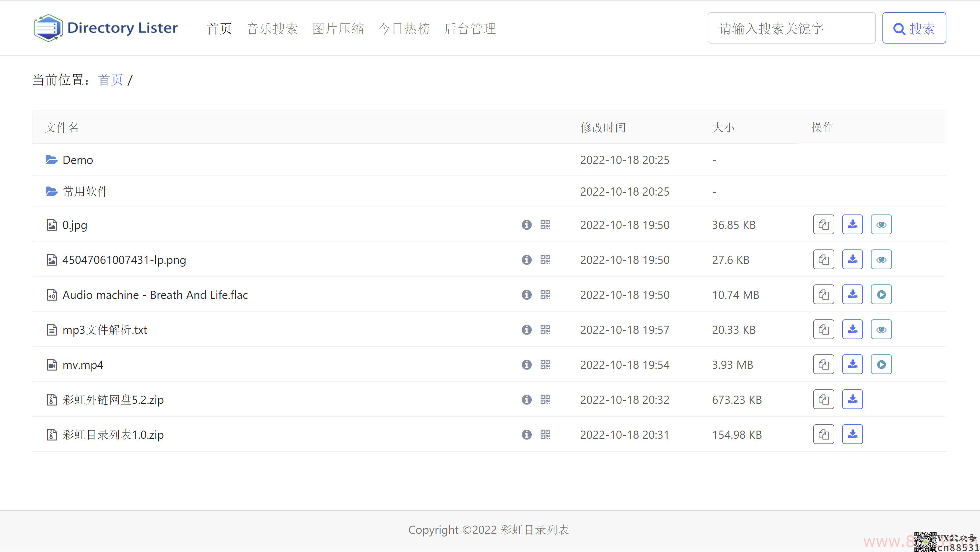Copy link of 彩虹目录列表1.0.zip

824,434
